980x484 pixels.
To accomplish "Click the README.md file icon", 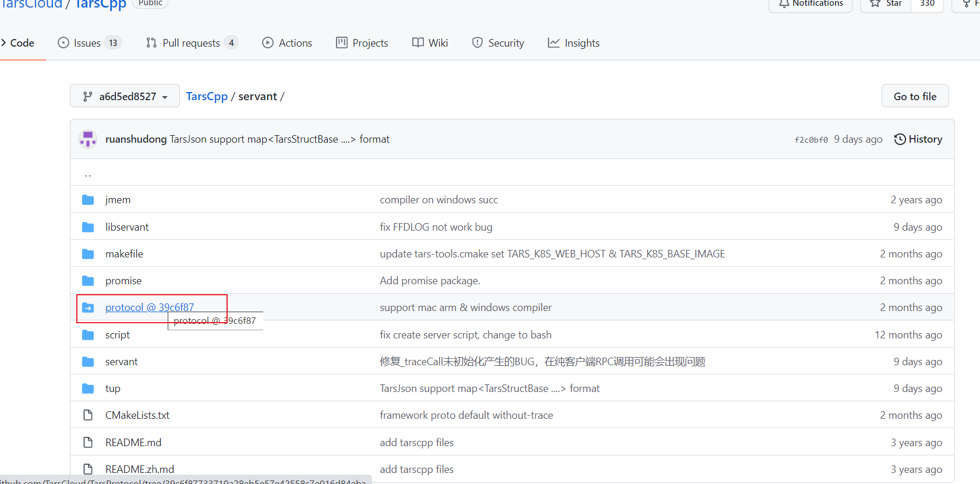I will [88, 443].
